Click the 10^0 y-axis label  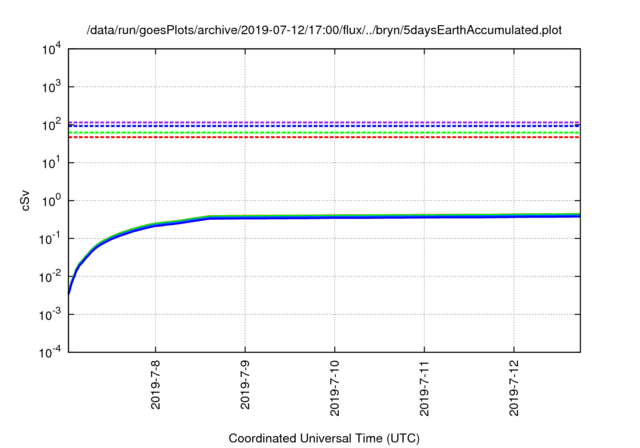pos(52,200)
